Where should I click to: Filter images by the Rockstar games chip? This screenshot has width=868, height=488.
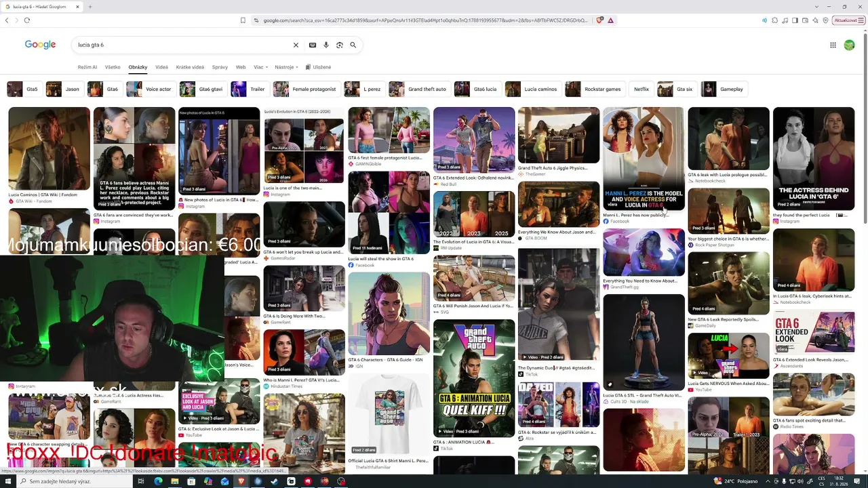594,89
